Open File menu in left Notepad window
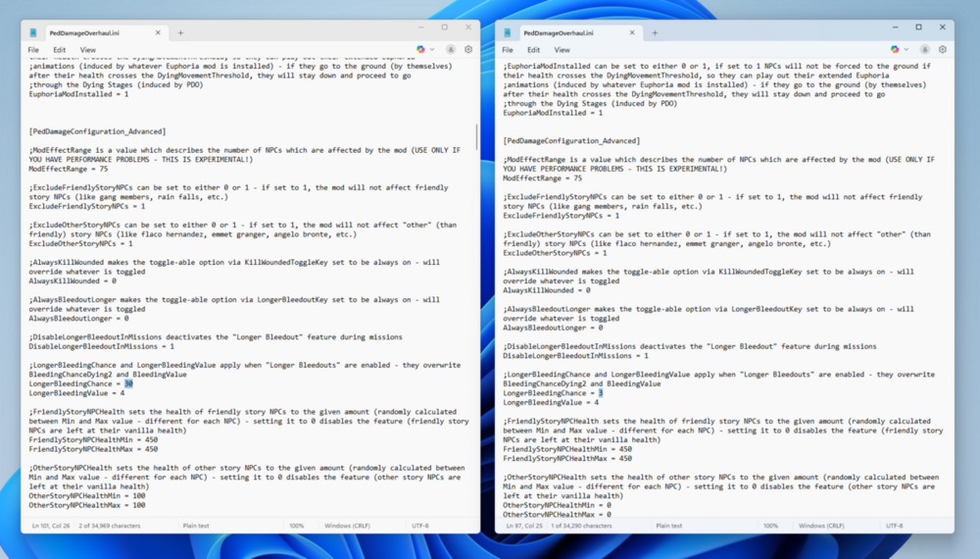The height and width of the screenshot is (559, 980). pyautogui.click(x=33, y=50)
